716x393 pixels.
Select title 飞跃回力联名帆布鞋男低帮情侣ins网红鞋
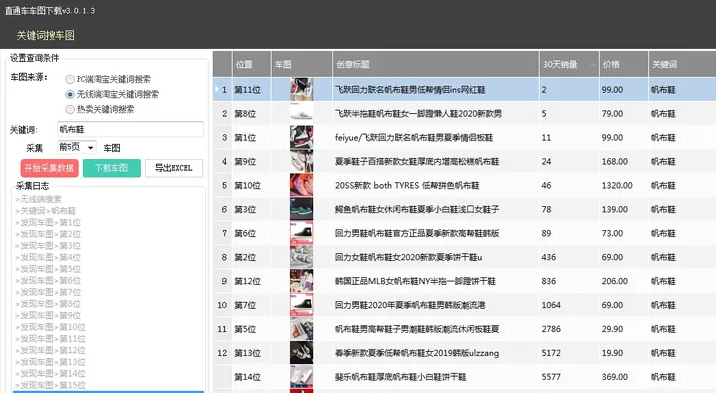pos(410,90)
